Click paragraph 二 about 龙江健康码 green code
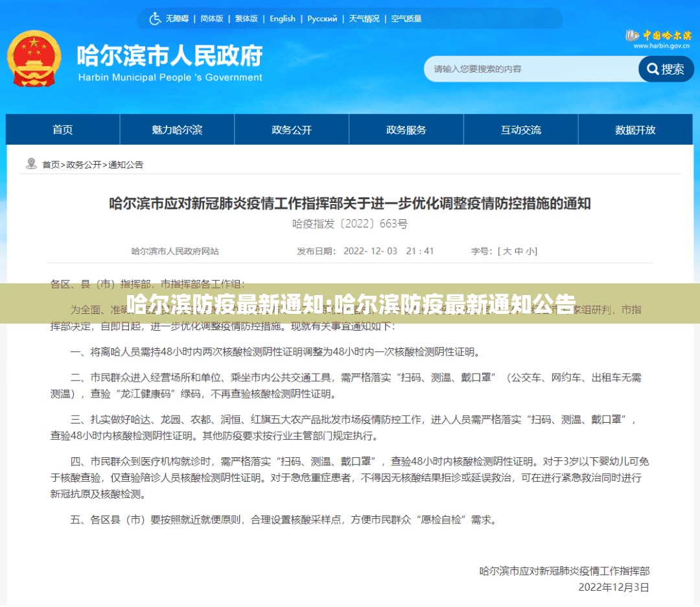The height and width of the screenshot is (607, 700). 346,386
